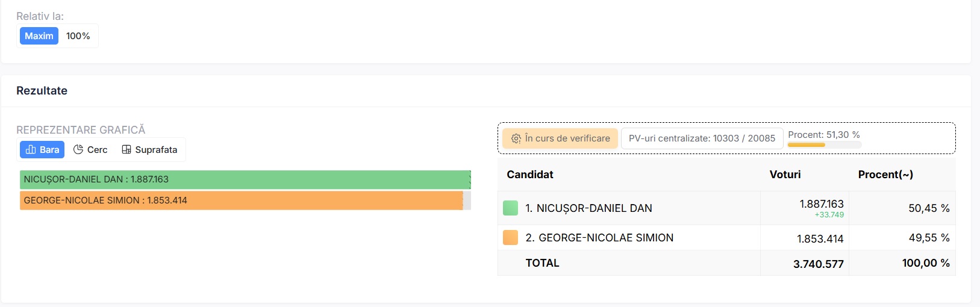Screen dimensions: 980x307
Task: Click the orange George-Nicolae Simion chart bar
Action: point(241,200)
